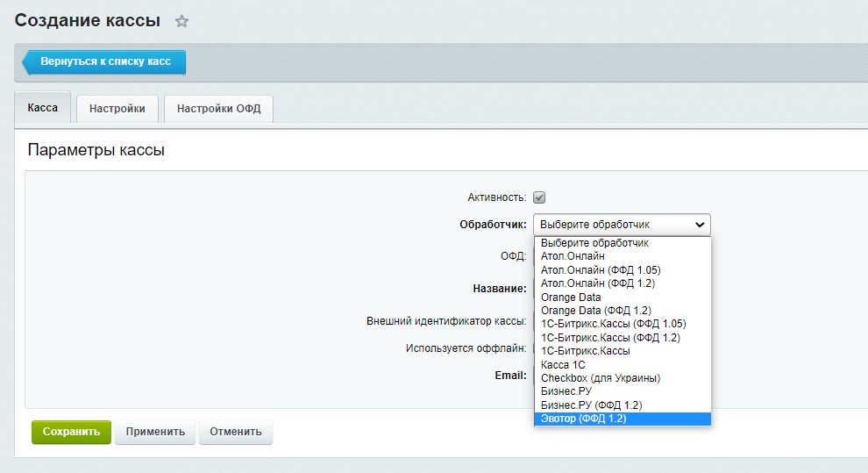868x473 pixels.
Task: Switch to the Касса tab
Action: click(x=42, y=108)
